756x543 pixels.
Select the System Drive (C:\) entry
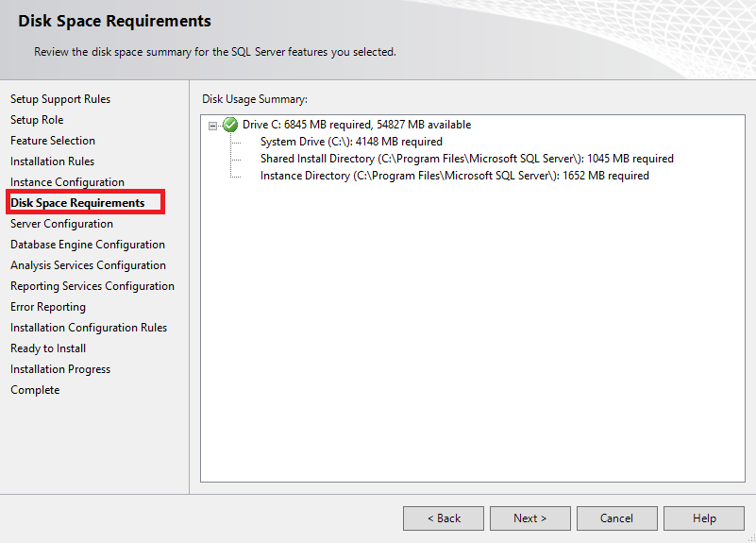(351, 142)
